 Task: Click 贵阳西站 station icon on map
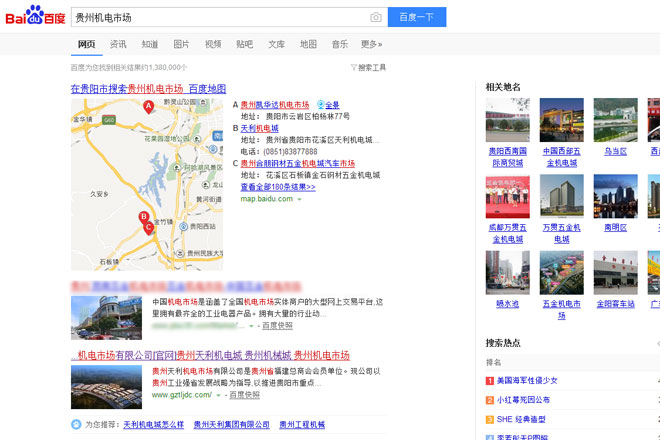(x=184, y=227)
